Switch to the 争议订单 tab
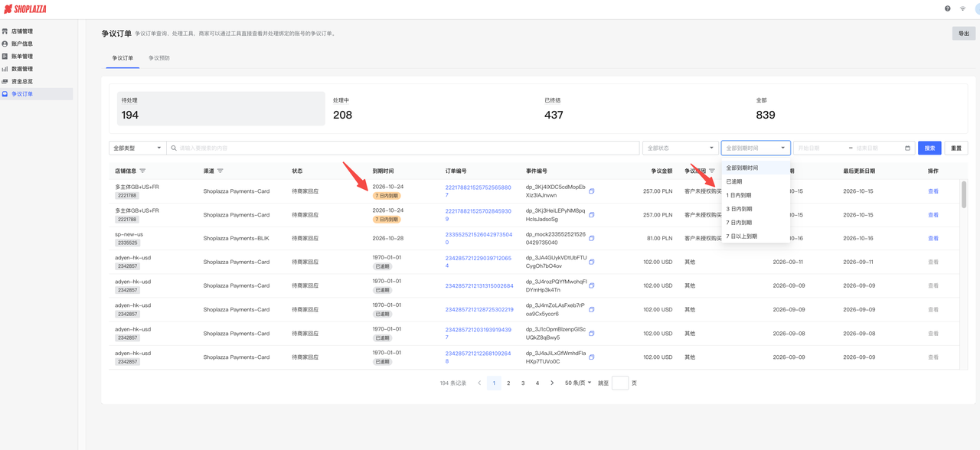Image resolution: width=980 pixels, height=450 pixels. pos(122,58)
